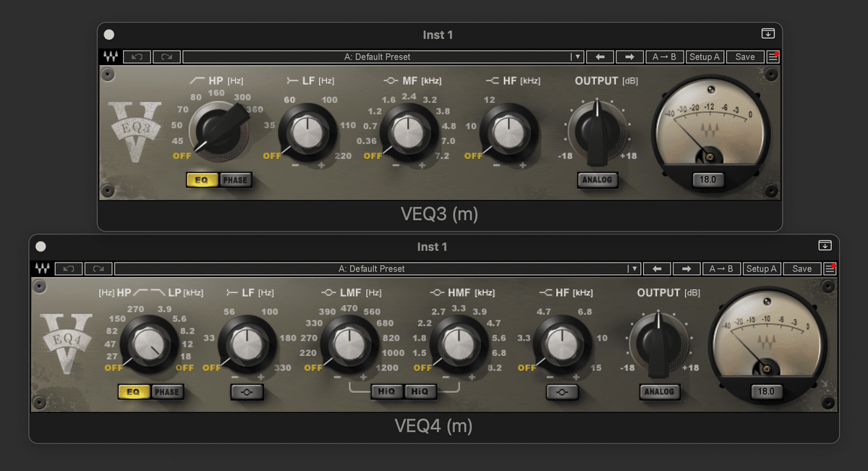868x471 pixels.
Task: Click the bell-shape icon below the VEQ4 HF knob
Action: (563, 391)
